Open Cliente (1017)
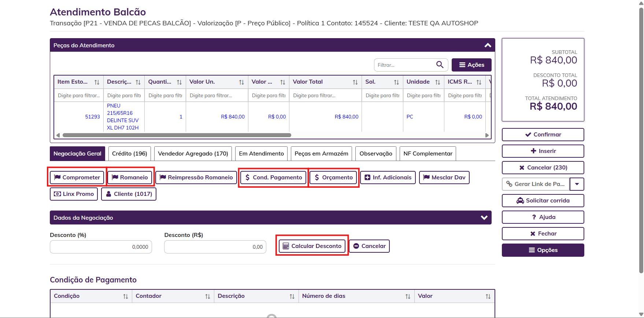The height and width of the screenshot is (318, 644). coord(129,194)
